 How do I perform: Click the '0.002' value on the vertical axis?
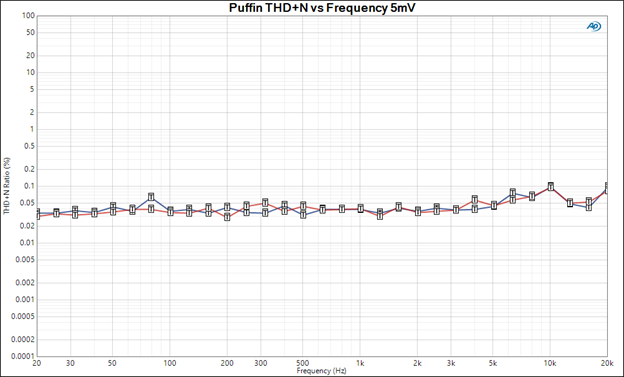pyautogui.click(x=26, y=282)
